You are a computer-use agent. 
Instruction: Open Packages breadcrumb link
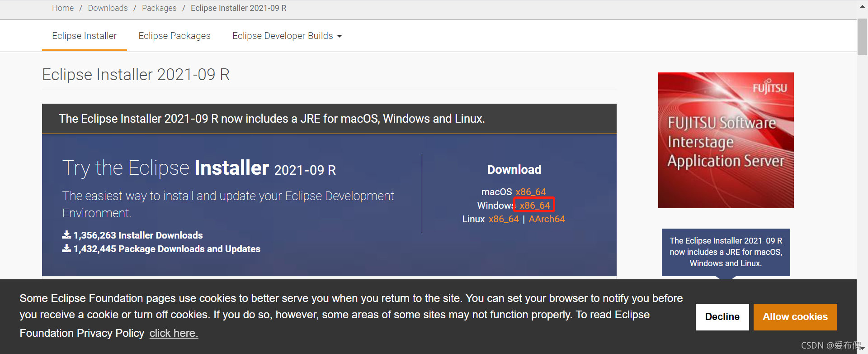point(159,8)
